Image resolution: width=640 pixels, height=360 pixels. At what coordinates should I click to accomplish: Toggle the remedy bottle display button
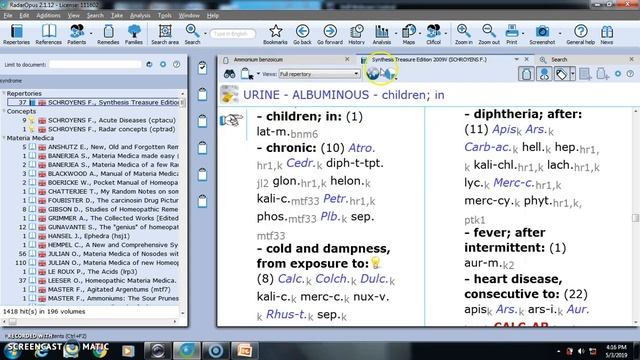(x=527, y=74)
